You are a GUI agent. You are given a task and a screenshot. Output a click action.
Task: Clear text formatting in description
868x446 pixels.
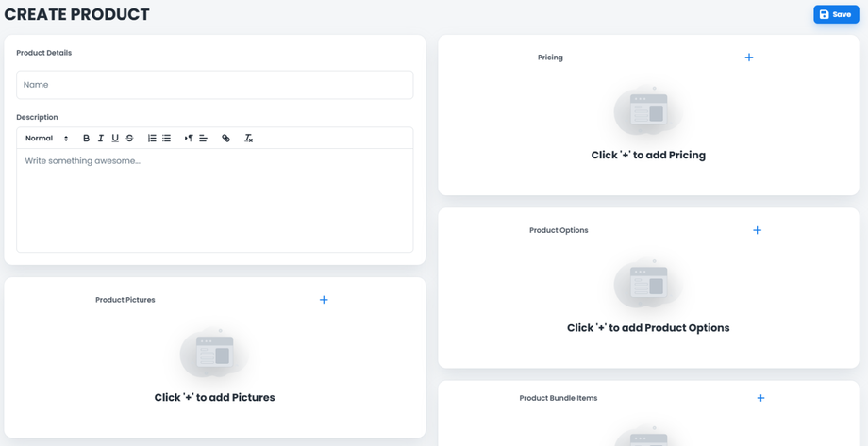pyautogui.click(x=248, y=139)
